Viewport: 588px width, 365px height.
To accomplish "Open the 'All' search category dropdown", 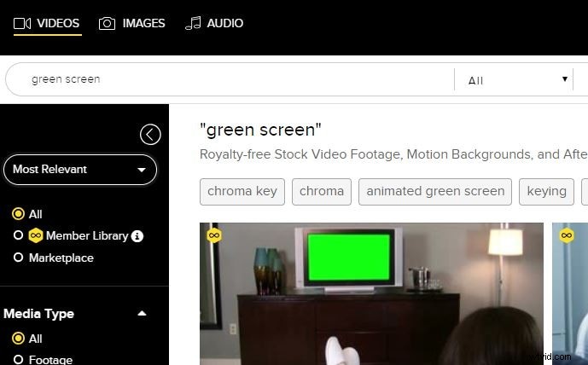I will [514, 79].
